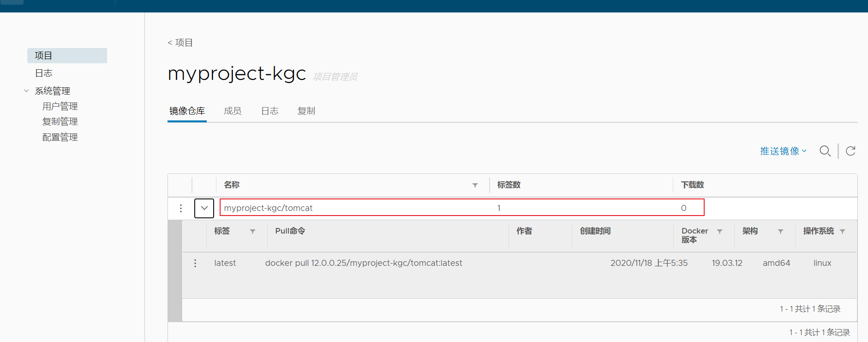Click the 下载数 column header
868x342 pixels.
coord(692,185)
